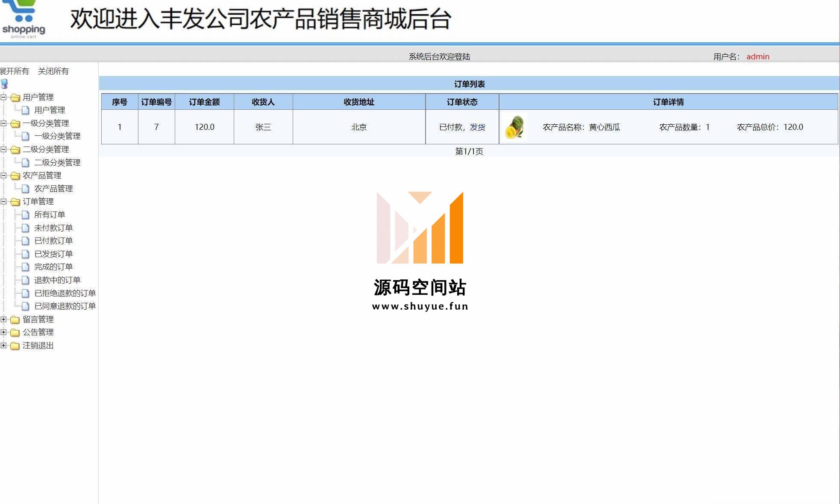Click the 订单编号 column header
The height and width of the screenshot is (504, 840).
coord(156,102)
